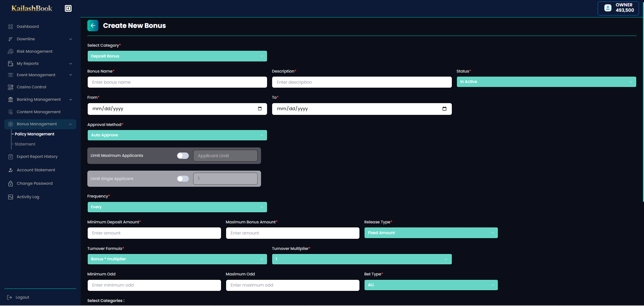Viewport: 644px width, 306px height.
Task: Select Statement submenu item
Action: [25, 144]
